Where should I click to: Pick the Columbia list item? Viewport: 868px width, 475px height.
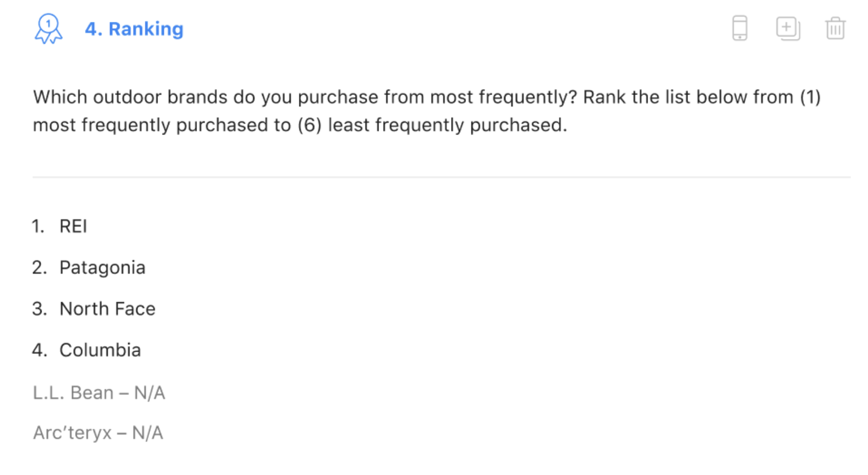(x=100, y=350)
